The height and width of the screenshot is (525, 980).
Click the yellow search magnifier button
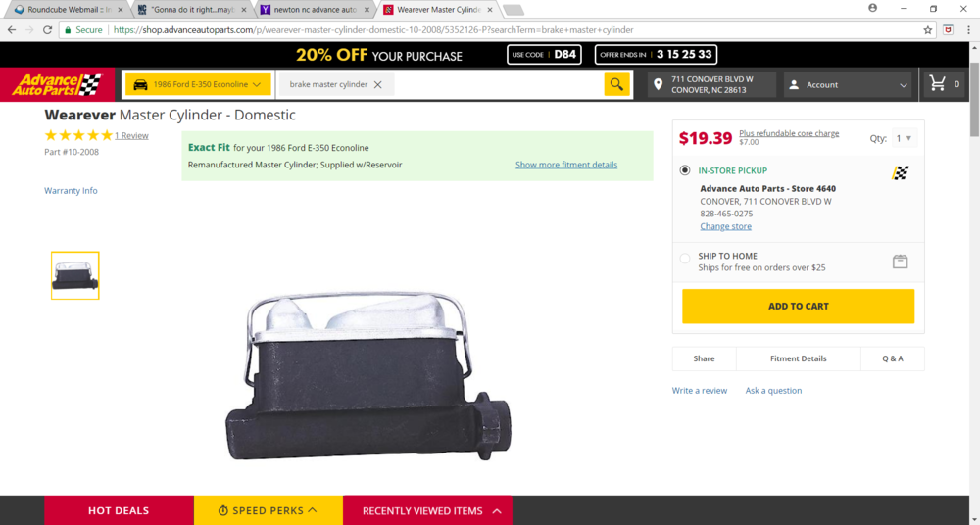(616, 84)
